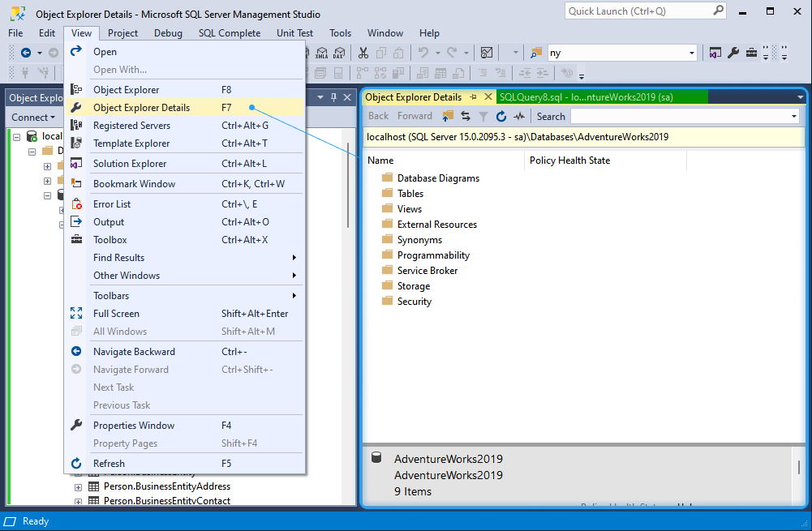Click the Synchronize arrows icon in details toolbar
This screenshot has width=812, height=531.
pos(466,117)
